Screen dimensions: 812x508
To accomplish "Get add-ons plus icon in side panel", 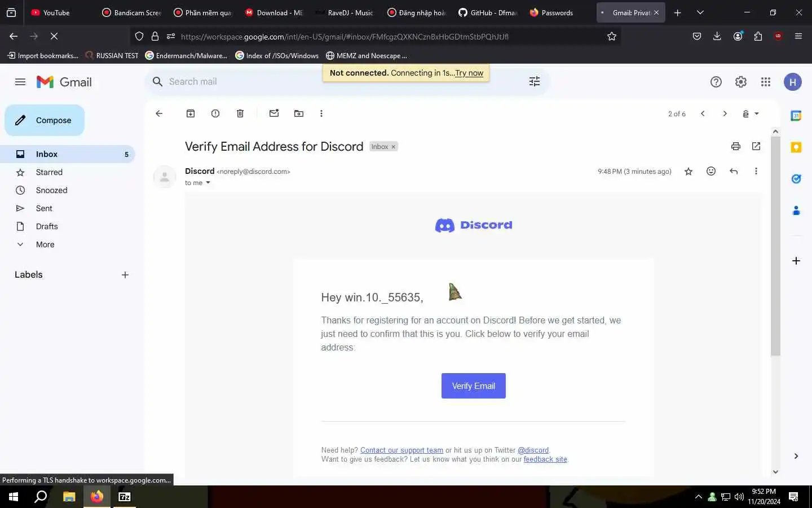I will tap(796, 261).
